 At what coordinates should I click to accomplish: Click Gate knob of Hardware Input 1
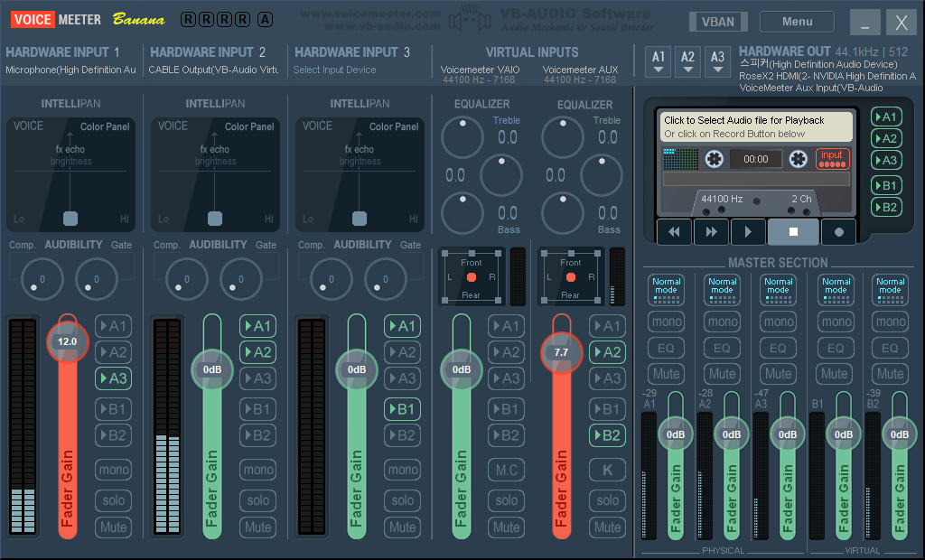pos(96,279)
